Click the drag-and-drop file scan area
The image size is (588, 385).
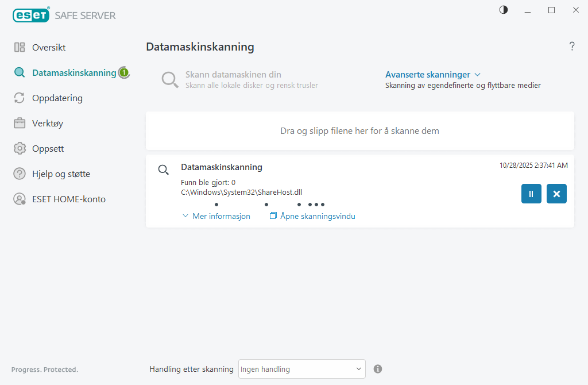[360, 130]
